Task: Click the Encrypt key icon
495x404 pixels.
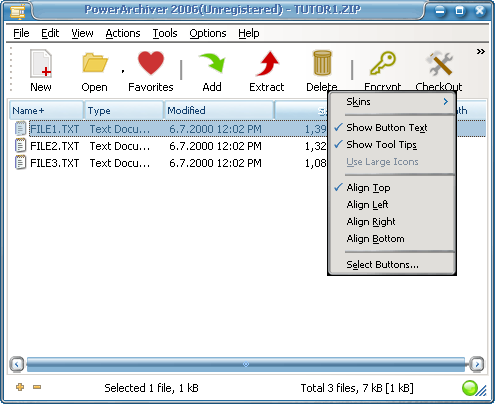Action: [x=383, y=63]
